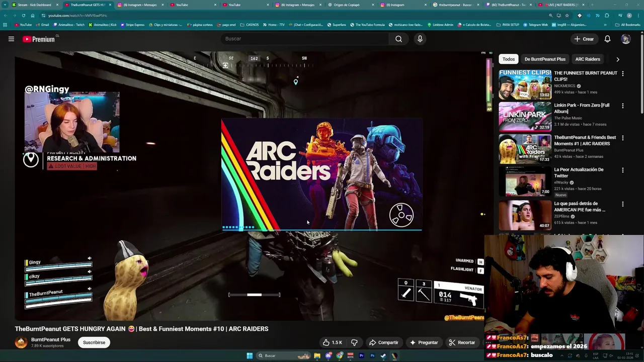
Task: Click the YouTube Premium logo
Action: (x=39, y=39)
